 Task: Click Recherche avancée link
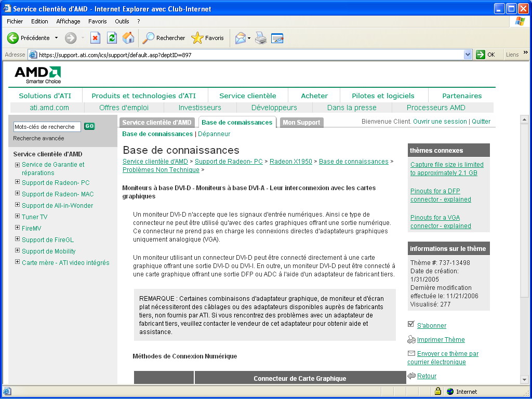pos(38,138)
